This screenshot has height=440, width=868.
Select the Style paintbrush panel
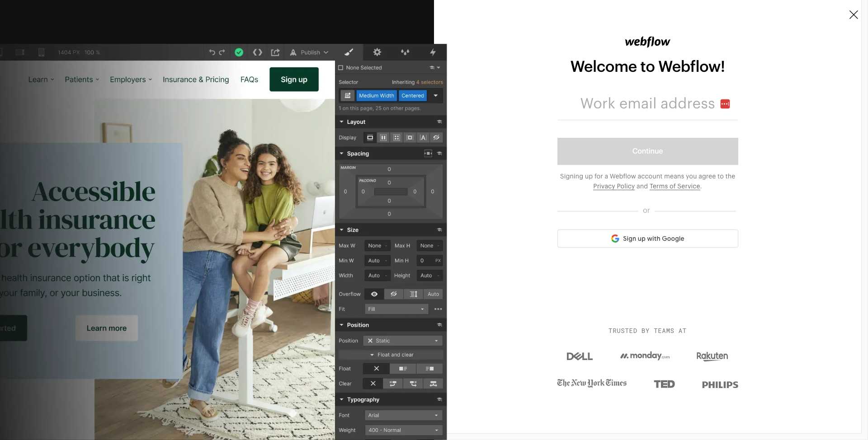coord(349,52)
